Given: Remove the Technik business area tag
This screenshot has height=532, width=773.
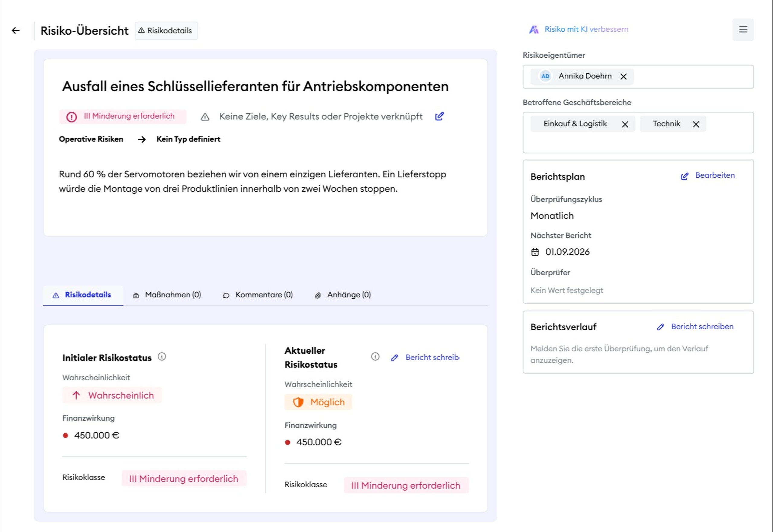Looking at the screenshot, I should tap(696, 124).
